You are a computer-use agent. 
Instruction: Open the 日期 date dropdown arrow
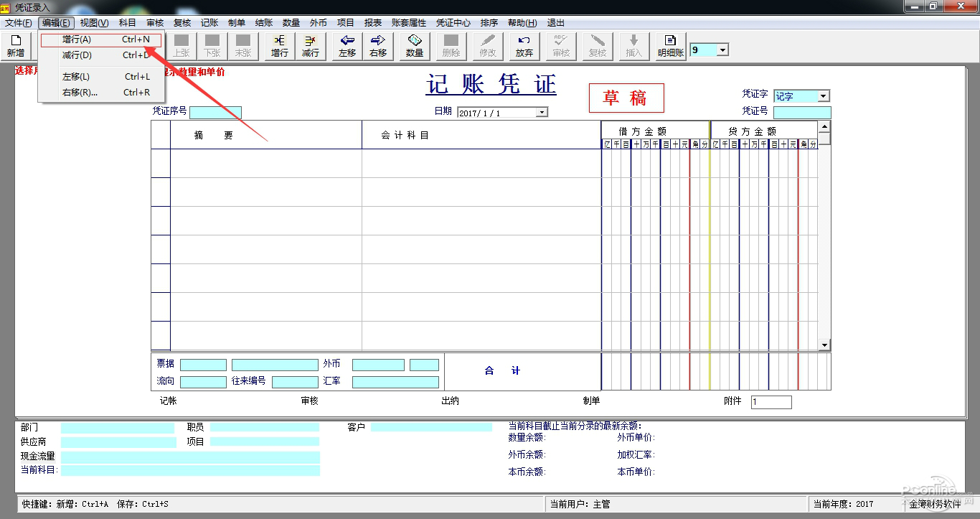(542, 113)
